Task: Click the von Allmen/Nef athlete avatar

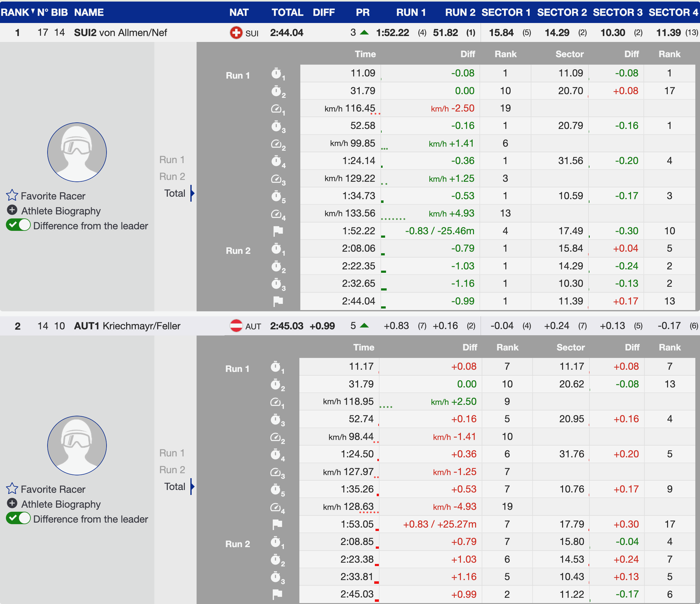Action: tap(77, 152)
